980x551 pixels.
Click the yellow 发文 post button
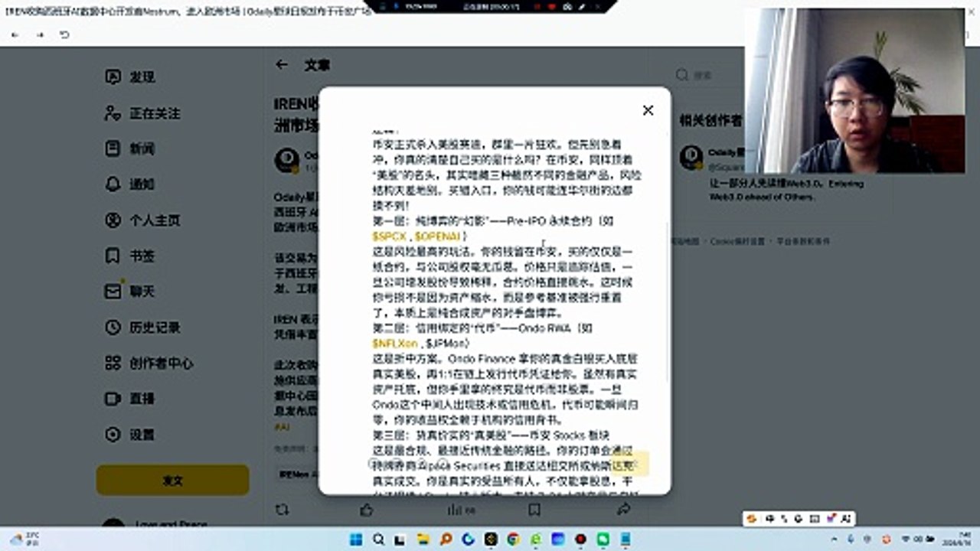point(172,480)
